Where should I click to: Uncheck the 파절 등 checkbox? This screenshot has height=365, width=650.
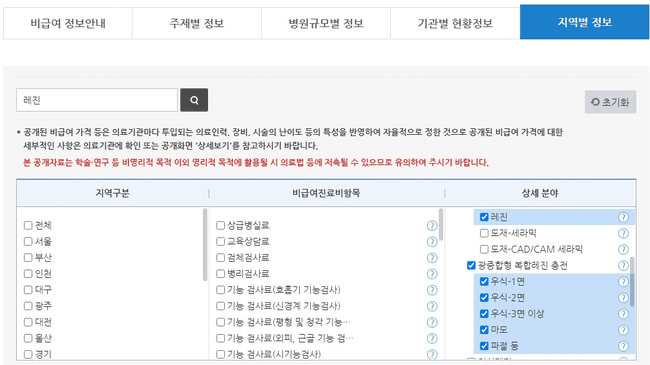point(484,346)
